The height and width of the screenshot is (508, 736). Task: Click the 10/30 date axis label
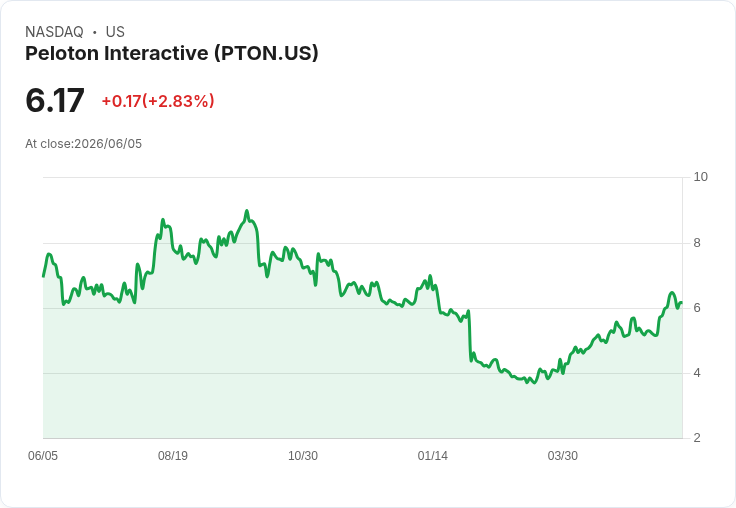tap(303, 455)
